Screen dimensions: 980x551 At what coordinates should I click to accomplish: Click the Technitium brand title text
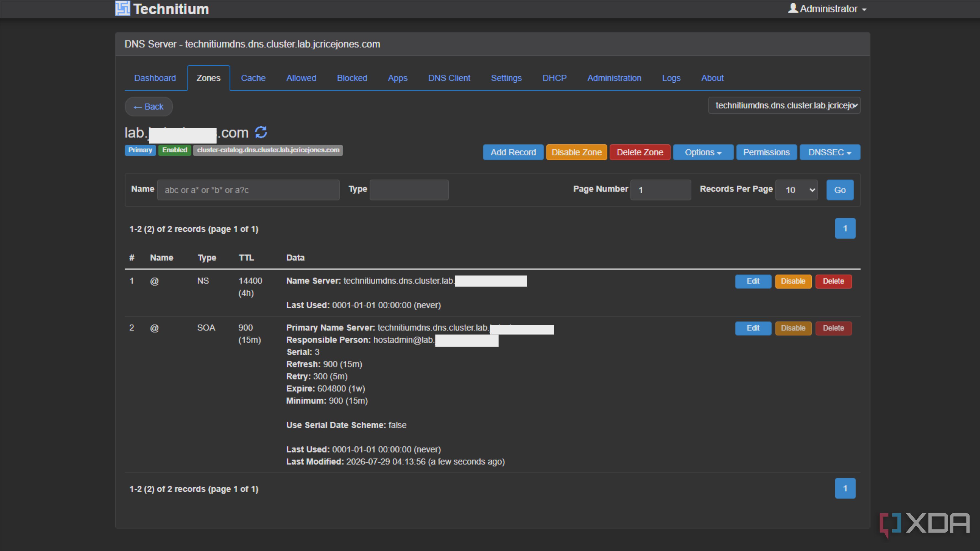coord(171,9)
